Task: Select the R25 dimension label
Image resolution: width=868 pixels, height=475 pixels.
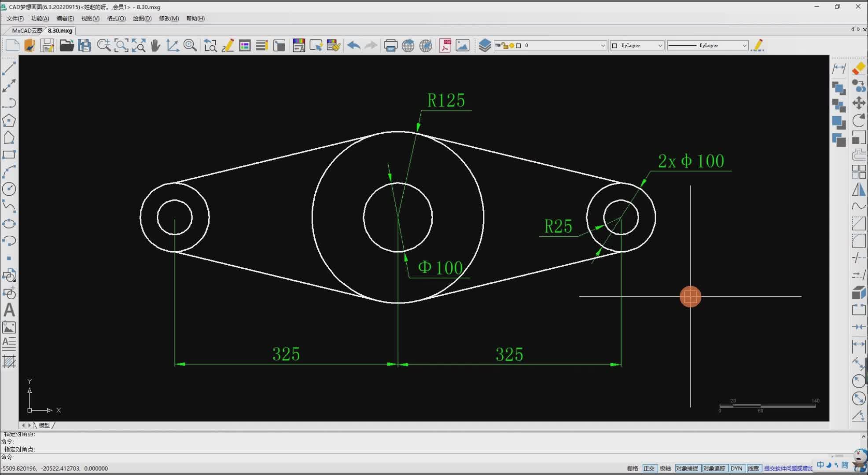Action: click(558, 227)
